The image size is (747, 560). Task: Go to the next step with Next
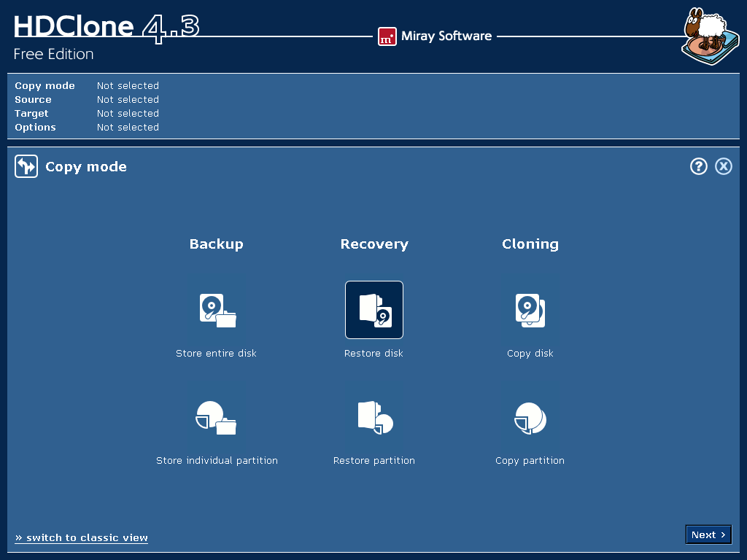[x=708, y=534]
